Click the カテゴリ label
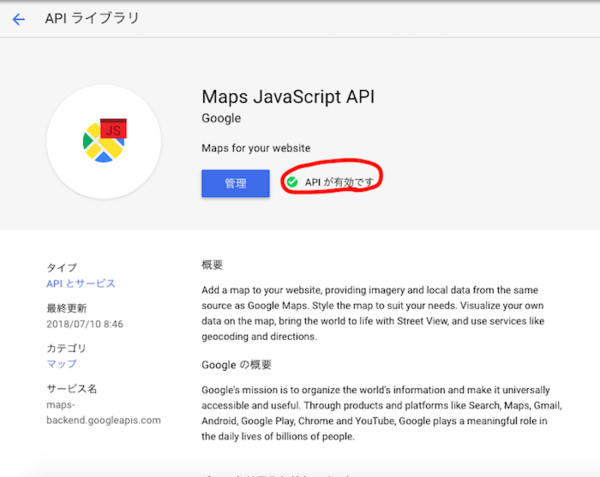Image resolution: width=600 pixels, height=477 pixels. coord(67,348)
